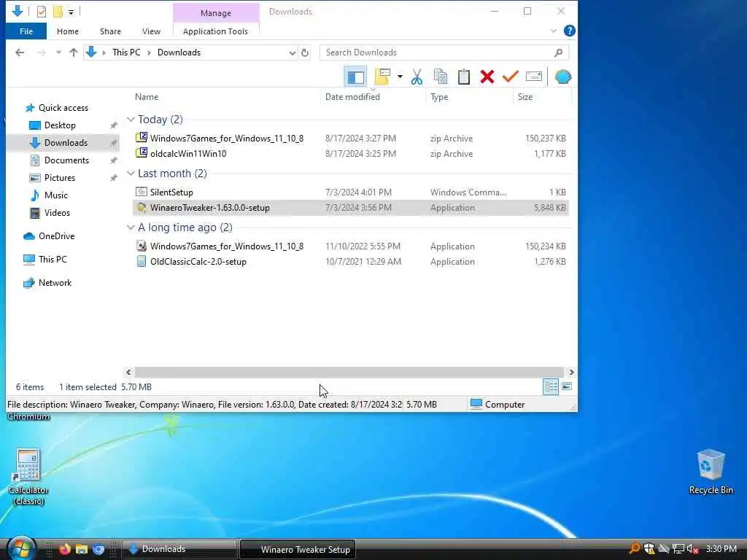Click the rename toolbar icon
The width and height of the screenshot is (747, 560).
coord(533,77)
